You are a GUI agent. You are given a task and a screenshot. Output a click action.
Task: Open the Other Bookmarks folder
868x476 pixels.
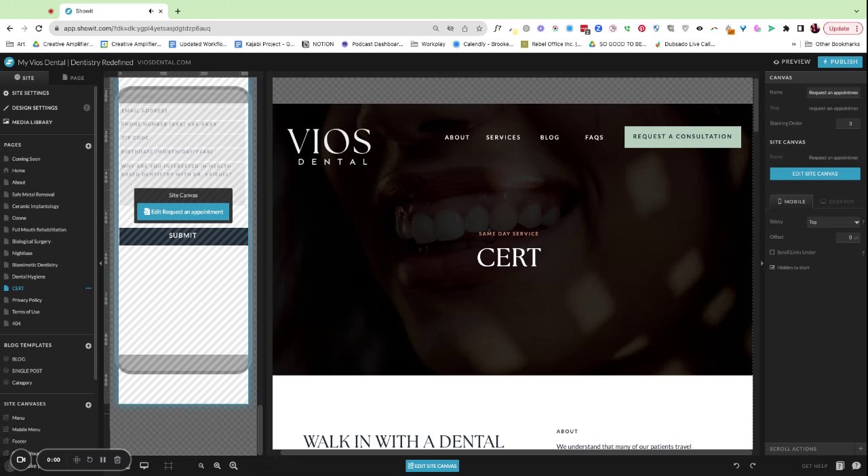pyautogui.click(x=832, y=44)
